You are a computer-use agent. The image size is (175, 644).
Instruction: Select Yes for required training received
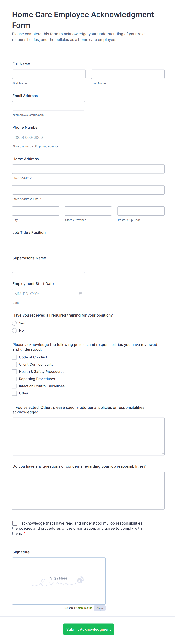(14, 323)
